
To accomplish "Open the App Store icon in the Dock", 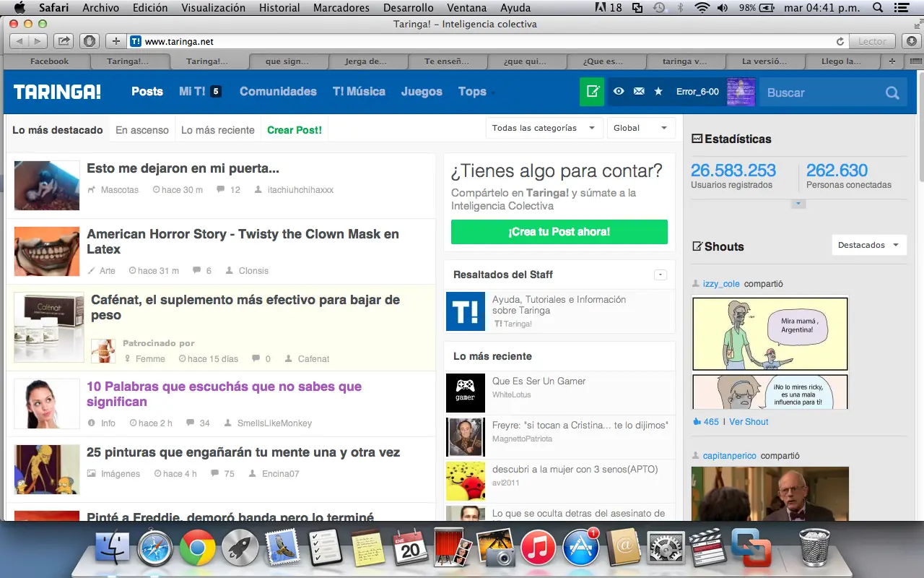I will tap(580, 548).
